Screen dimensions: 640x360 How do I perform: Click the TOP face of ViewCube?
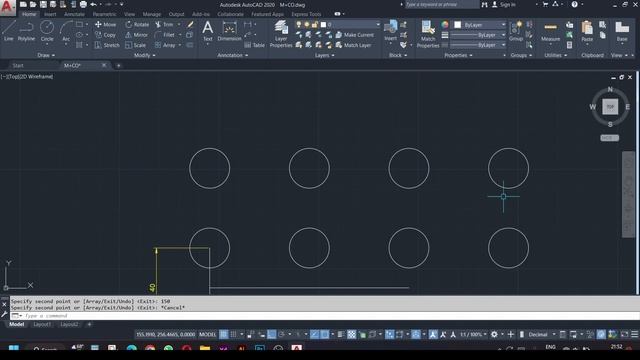click(x=610, y=107)
